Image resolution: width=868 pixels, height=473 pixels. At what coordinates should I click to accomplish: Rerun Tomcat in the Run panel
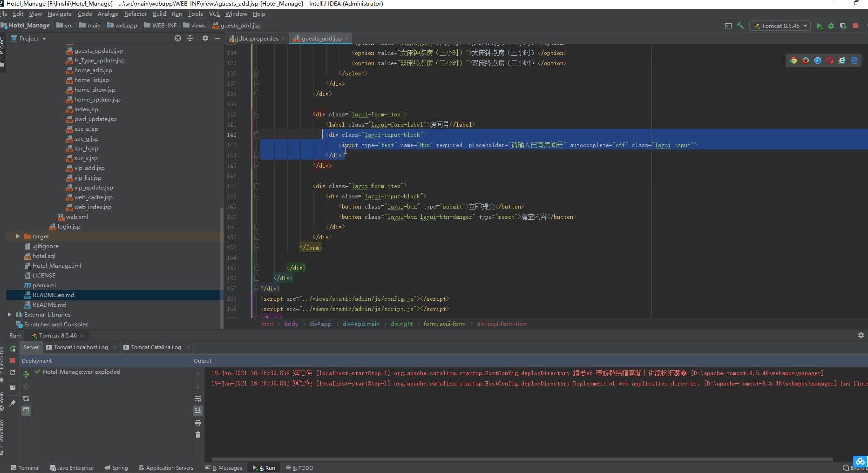(x=13, y=348)
